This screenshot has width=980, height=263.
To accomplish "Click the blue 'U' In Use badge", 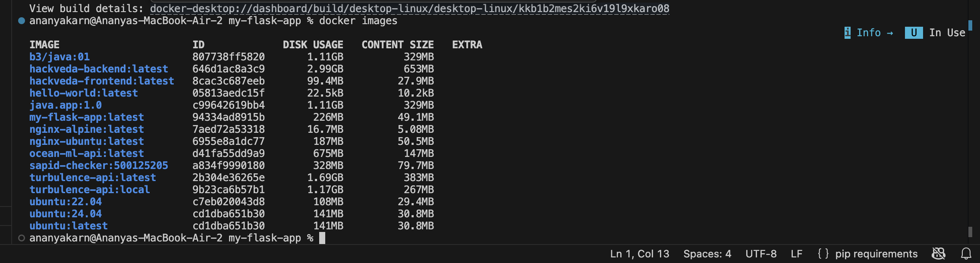I will click(914, 32).
